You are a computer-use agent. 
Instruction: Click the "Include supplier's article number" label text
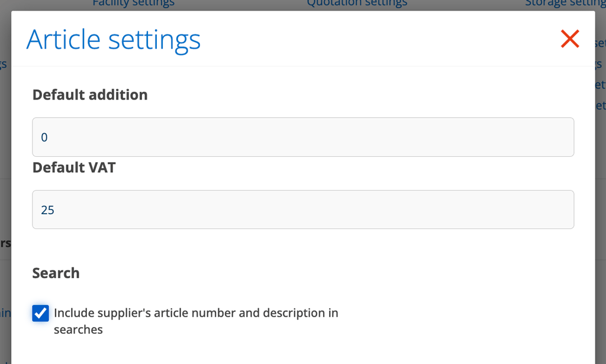click(x=196, y=313)
